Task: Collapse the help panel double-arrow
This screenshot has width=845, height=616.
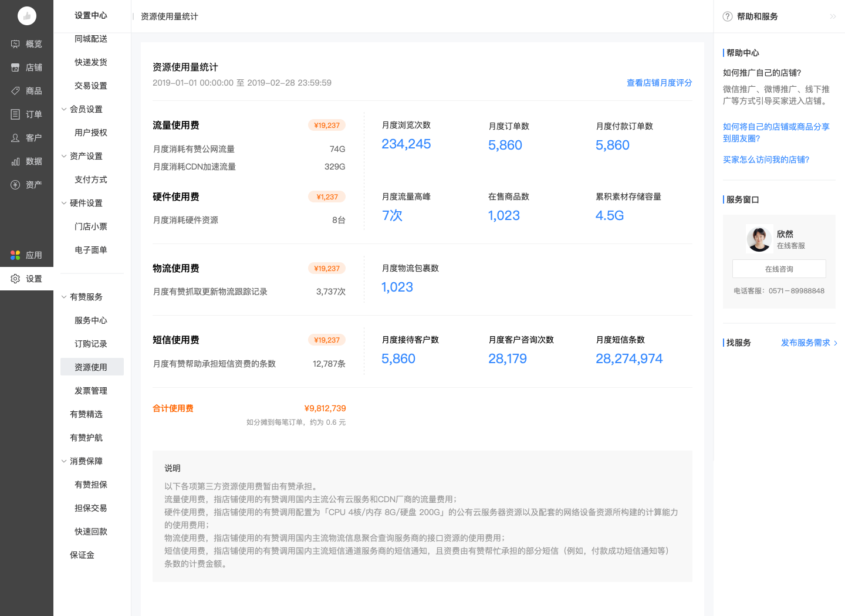Action: pos(833,16)
